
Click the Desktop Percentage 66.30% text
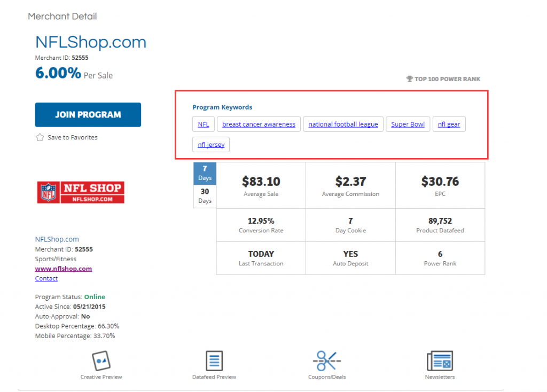(x=77, y=326)
